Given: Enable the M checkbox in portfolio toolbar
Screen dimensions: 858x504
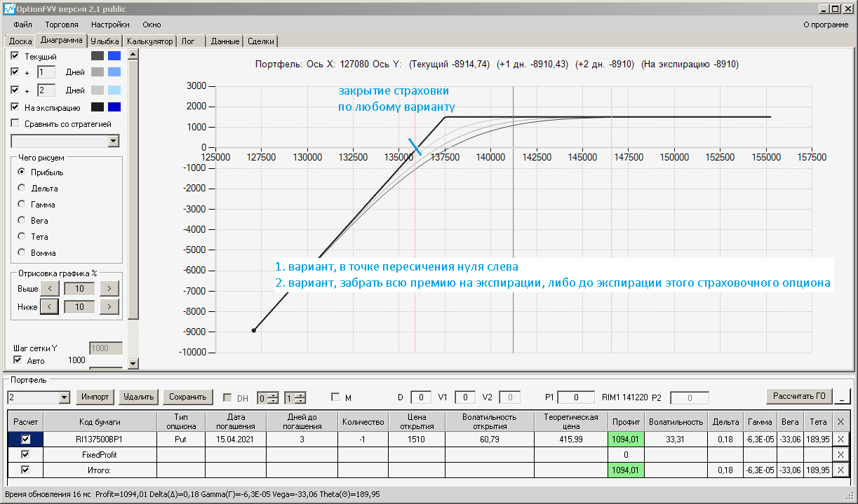Looking at the screenshot, I should click(335, 397).
